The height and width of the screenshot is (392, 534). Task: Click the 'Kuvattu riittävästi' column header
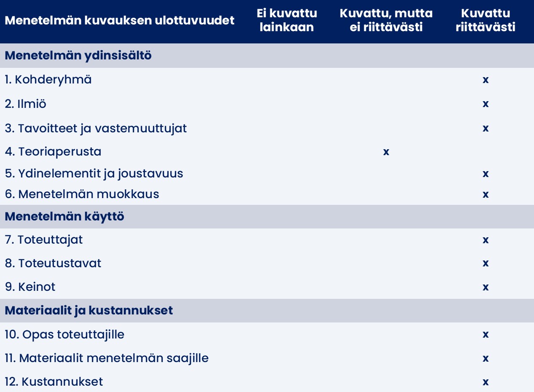[x=486, y=20]
